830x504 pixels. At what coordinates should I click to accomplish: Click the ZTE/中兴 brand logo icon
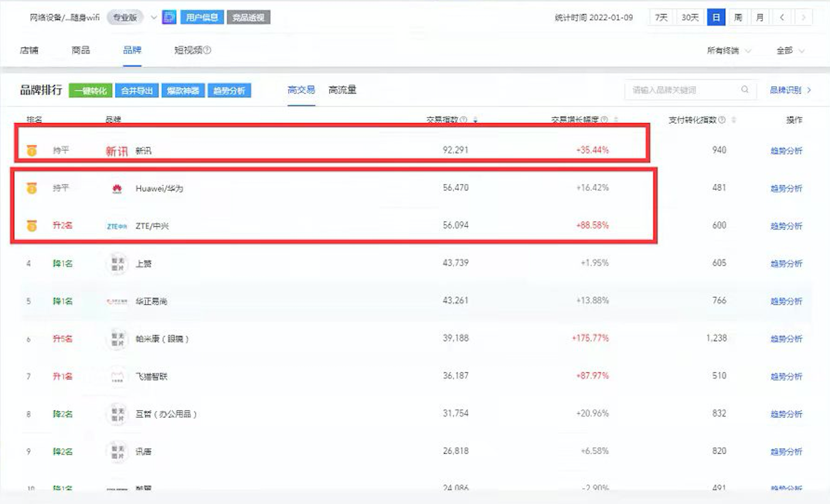117,225
